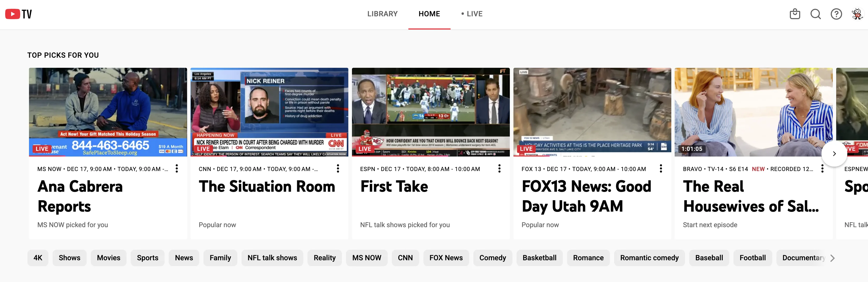Viewport: 868px width, 282px height.
Task: Expand the filter chips row chevron
Action: [x=832, y=258]
